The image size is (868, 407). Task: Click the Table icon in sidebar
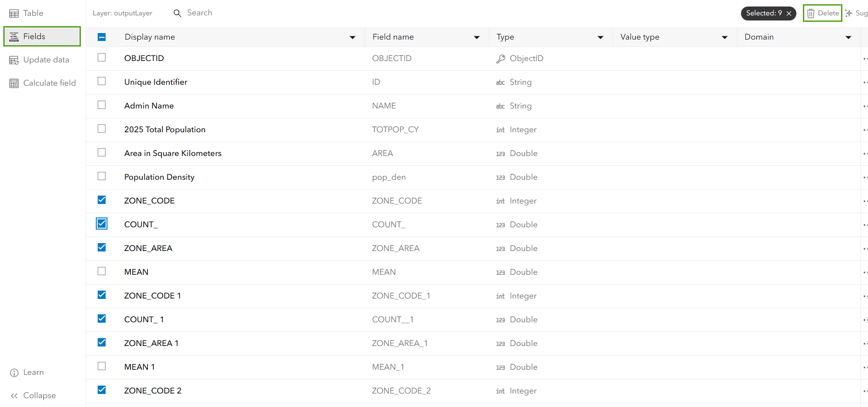tap(14, 14)
